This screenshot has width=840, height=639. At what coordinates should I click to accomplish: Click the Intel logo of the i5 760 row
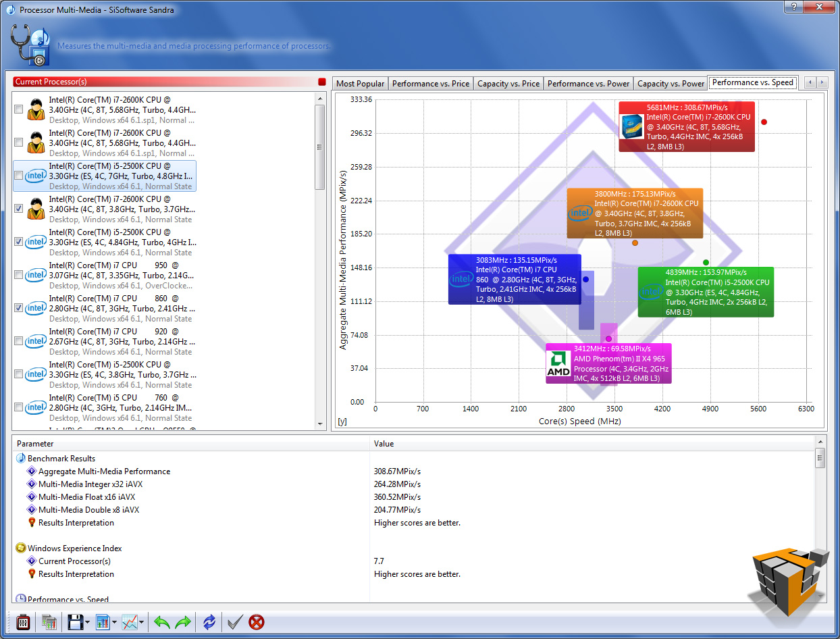[36, 407]
